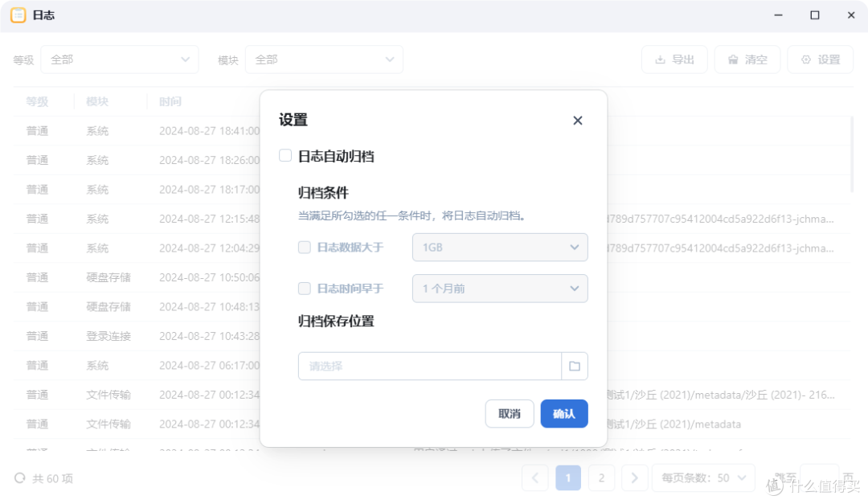Check the 日志数据大于 archive condition
The width and height of the screenshot is (868, 504).
pyautogui.click(x=305, y=248)
